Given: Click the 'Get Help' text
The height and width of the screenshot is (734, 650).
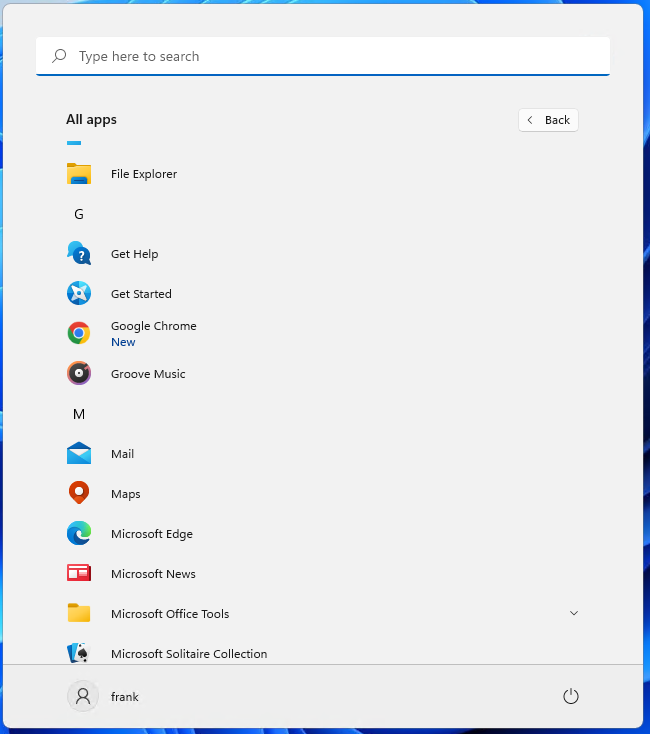Looking at the screenshot, I should point(134,254).
